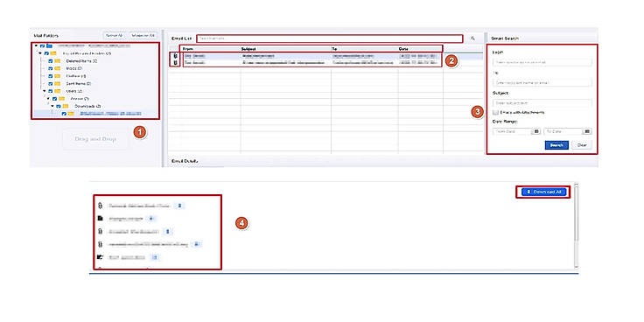Tick the Deleted Items folder checkbox
644x322 pixels.
pyautogui.click(x=51, y=61)
